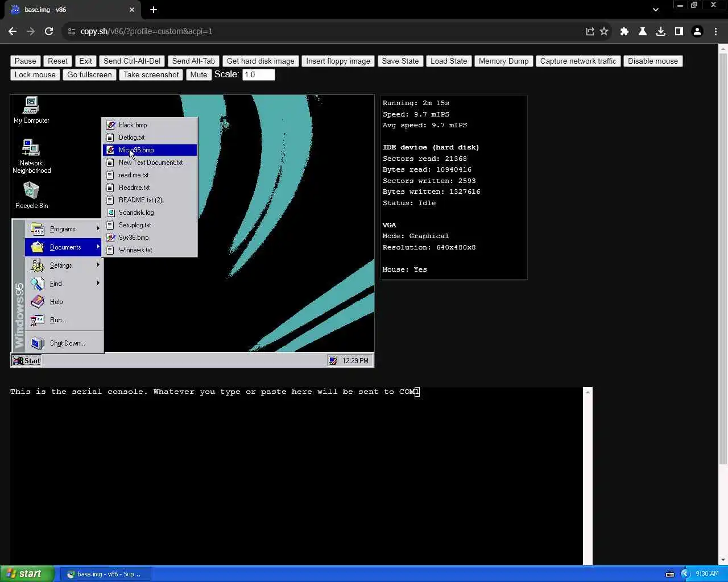Image resolution: width=728 pixels, height=582 pixels.
Task: Expand the Programs submenu arrow
Action: 98,228
